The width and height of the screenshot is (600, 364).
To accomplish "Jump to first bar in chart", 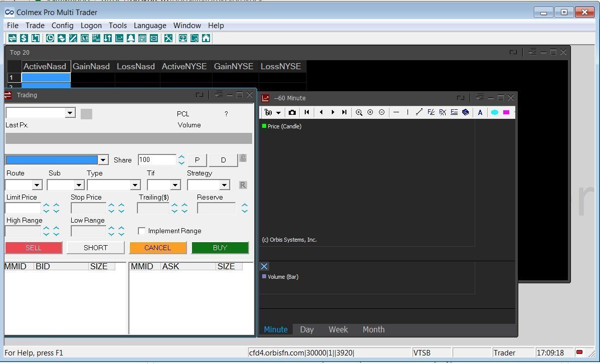I will click(x=307, y=112).
